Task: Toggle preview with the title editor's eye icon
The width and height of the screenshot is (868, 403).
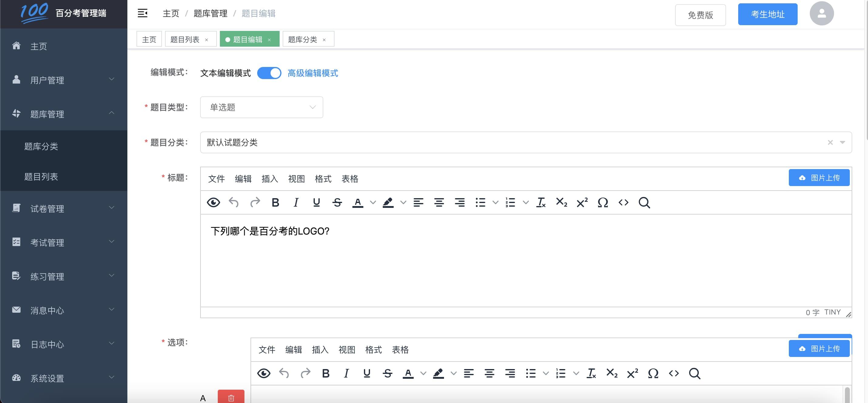Action: (213, 202)
